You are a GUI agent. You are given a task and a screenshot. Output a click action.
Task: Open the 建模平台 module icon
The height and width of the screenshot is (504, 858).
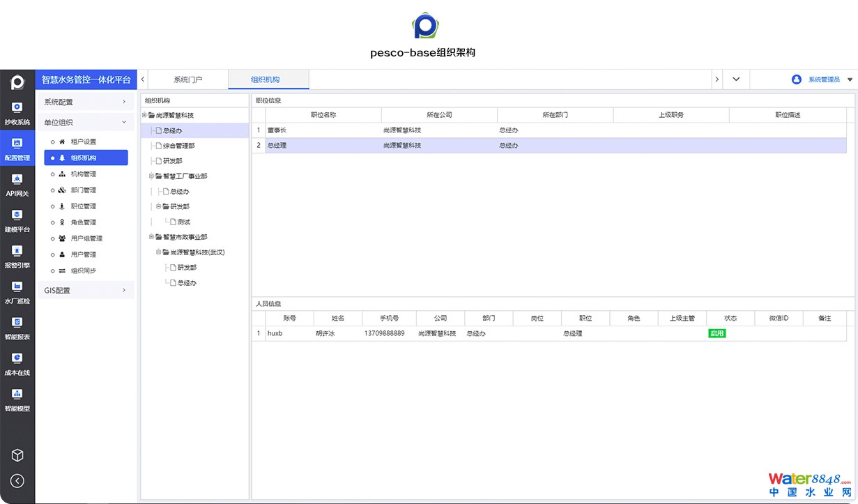click(x=17, y=215)
